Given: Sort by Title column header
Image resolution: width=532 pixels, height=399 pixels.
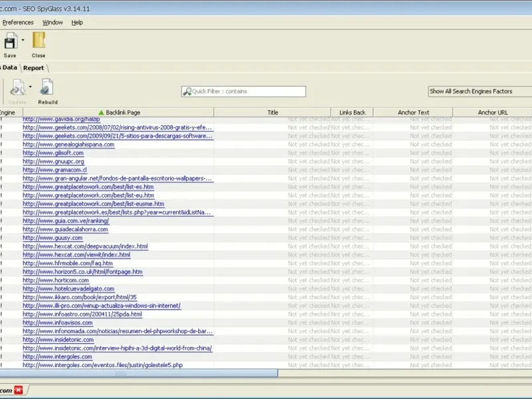Looking at the screenshot, I should pyautogui.click(x=273, y=112).
